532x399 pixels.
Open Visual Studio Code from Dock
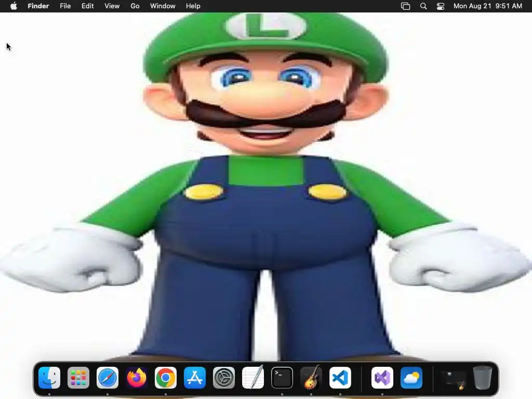(340, 378)
